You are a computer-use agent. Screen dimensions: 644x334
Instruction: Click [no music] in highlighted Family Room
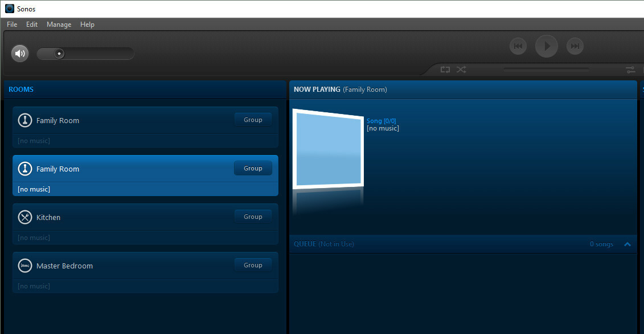pyautogui.click(x=34, y=189)
